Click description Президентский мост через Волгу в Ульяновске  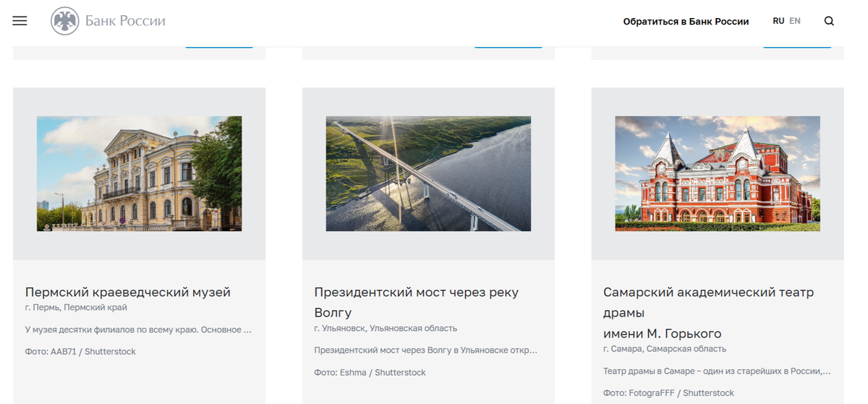click(x=426, y=351)
